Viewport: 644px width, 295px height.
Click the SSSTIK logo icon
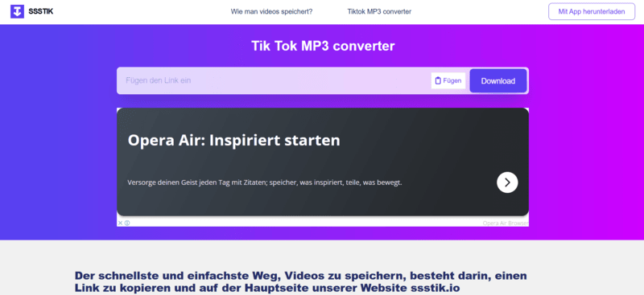coord(17,11)
